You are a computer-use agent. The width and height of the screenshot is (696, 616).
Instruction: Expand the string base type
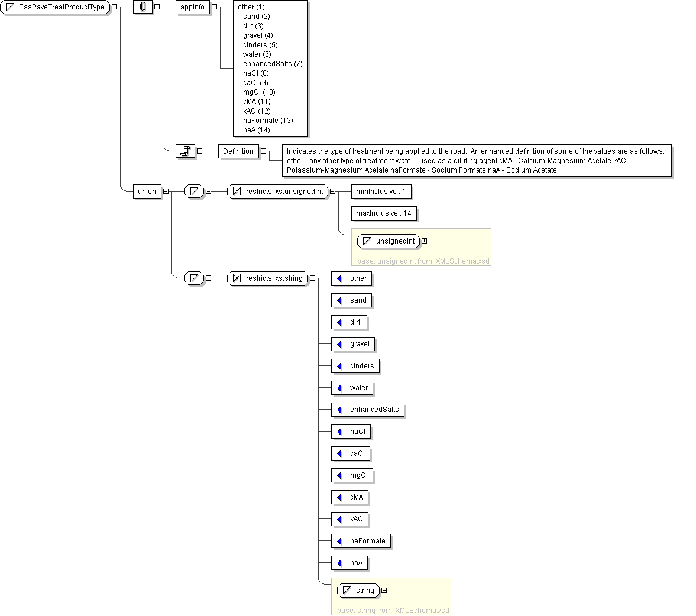pyautogui.click(x=384, y=590)
